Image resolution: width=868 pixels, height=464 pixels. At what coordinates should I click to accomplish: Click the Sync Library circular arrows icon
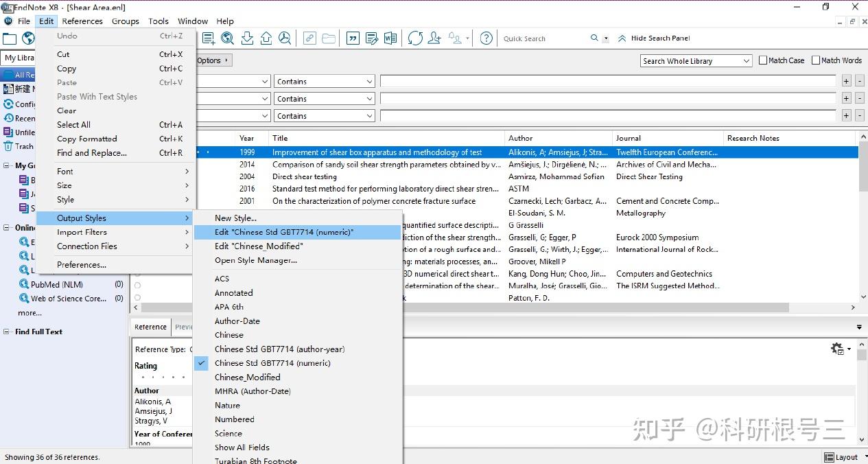[x=415, y=38]
